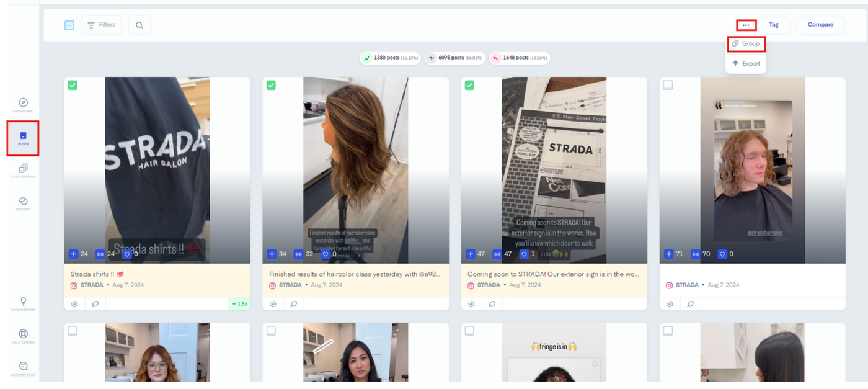Screen dimensions: 868x389
Task: Click the heart icon showing 1
Action: pyautogui.click(x=523, y=254)
